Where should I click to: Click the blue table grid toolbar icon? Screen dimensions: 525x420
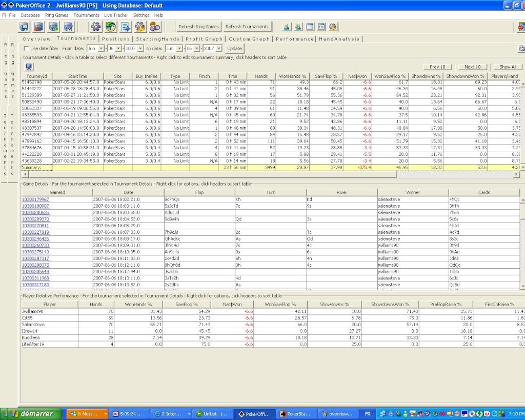pyautogui.click(x=310, y=27)
